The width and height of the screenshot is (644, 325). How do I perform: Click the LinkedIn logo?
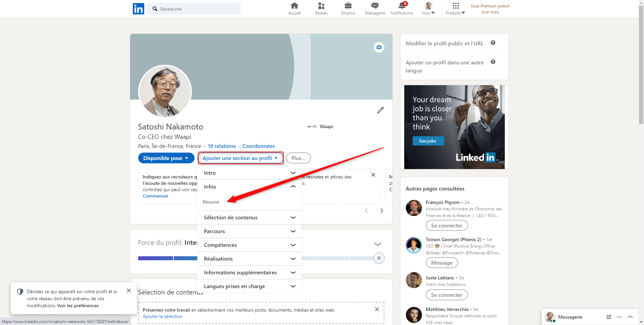pyautogui.click(x=138, y=9)
